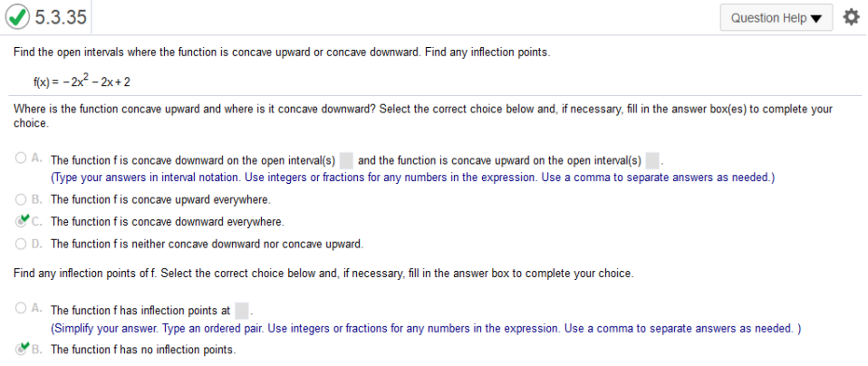This screenshot has height=366, width=868.
Task: Click the Question Help dropdown arrow
Action: pos(816,18)
